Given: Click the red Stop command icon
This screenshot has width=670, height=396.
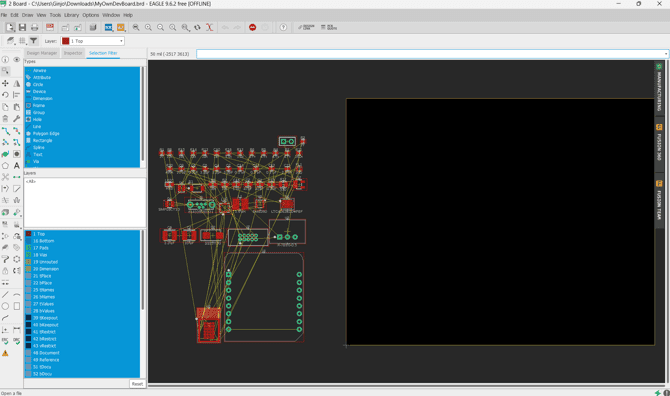Looking at the screenshot, I should pos(253,27).
